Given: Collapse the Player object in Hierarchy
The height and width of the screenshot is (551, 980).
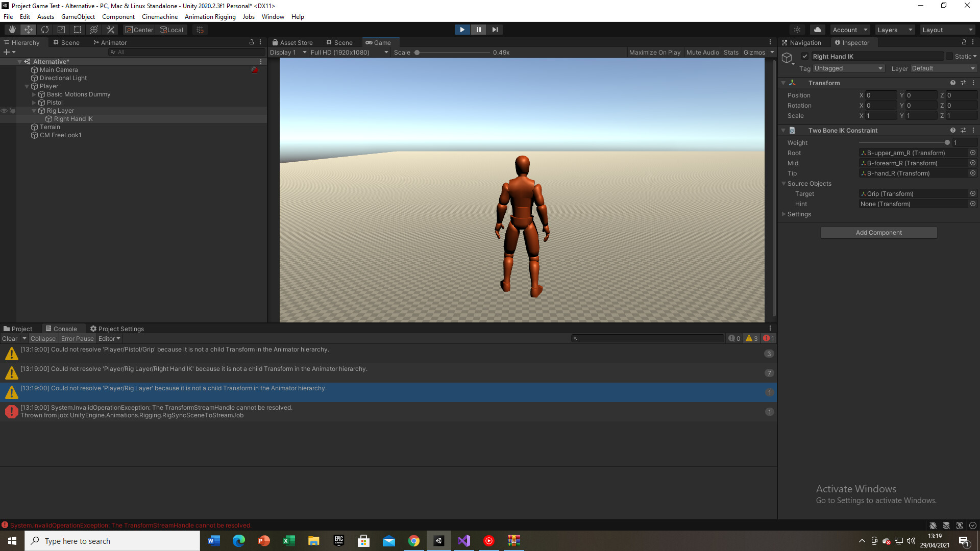Looking at the screenshot, I should point(27,86).
